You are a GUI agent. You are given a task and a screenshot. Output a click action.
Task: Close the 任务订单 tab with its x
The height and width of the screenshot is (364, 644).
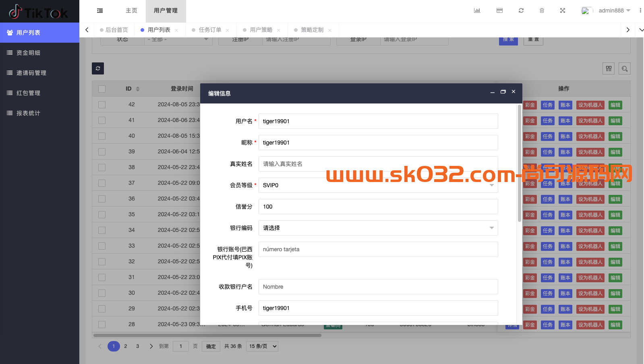[228, 30]
